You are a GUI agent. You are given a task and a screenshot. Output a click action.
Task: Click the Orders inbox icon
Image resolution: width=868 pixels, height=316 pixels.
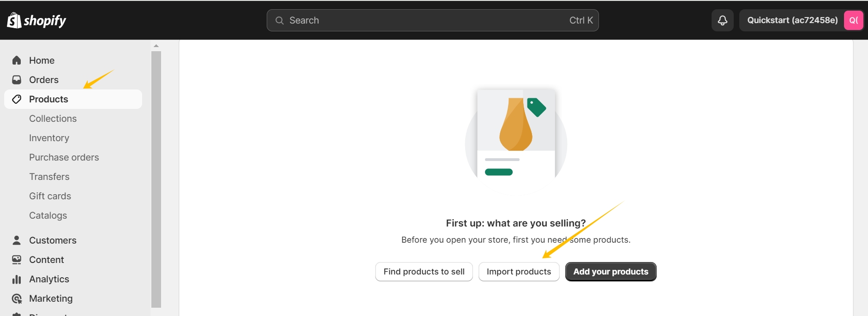17,80
